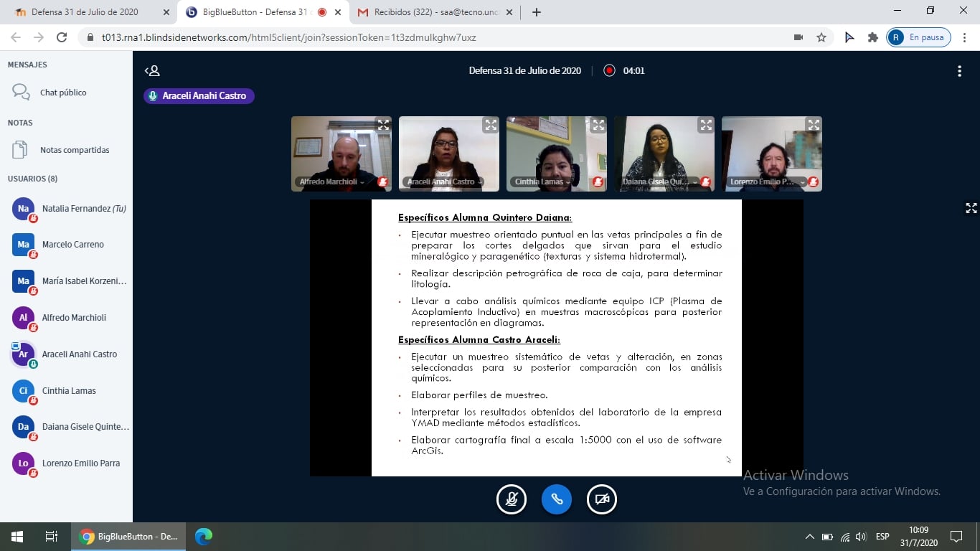Unmute the microphone button
The height and width of the screenshot is (551, 980).
[x=512, y=499]
